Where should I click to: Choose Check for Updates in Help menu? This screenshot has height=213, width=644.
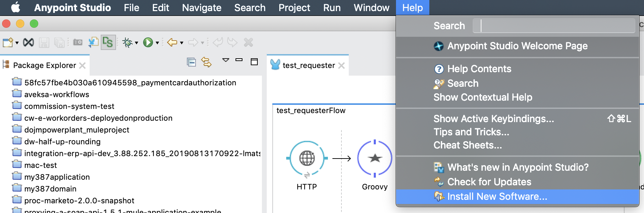(x=489, y=182)
